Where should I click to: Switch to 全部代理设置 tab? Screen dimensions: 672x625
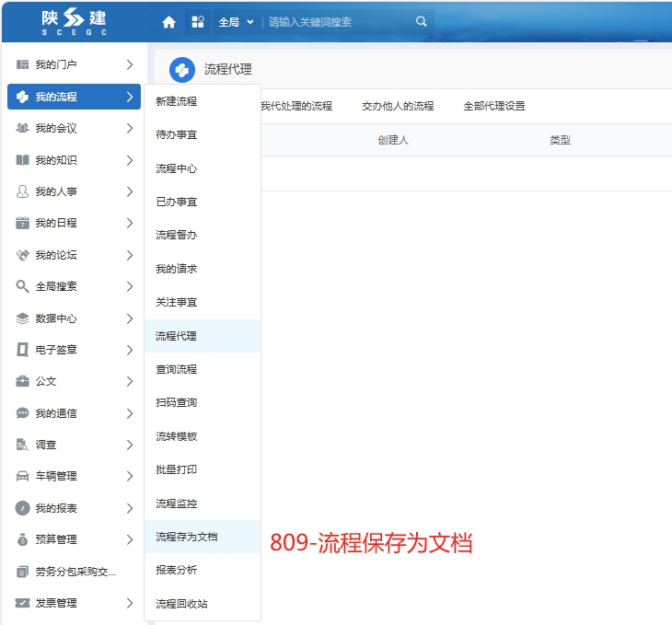pos(494,106)
